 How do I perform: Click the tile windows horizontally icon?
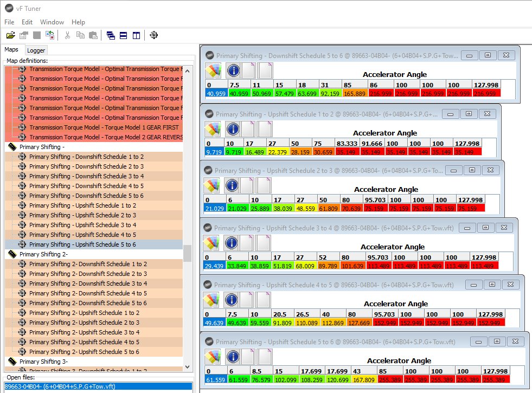pos(124,35)
